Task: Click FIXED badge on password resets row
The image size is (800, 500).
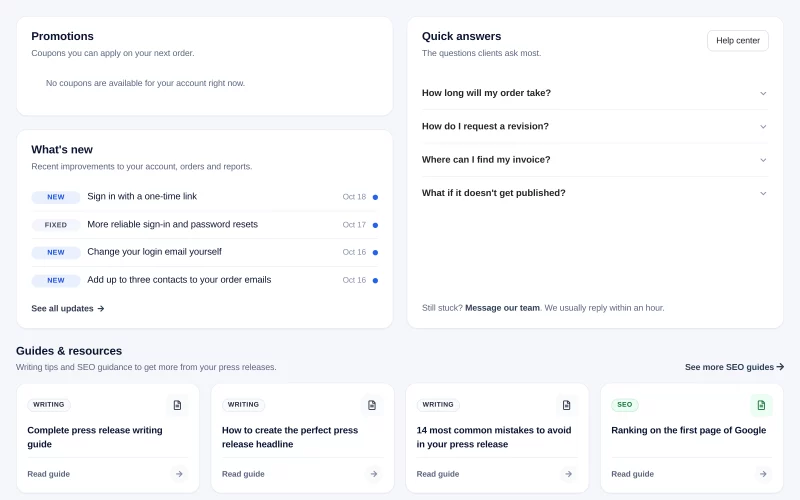Action: pyautogui.click(x=56, y=225)
